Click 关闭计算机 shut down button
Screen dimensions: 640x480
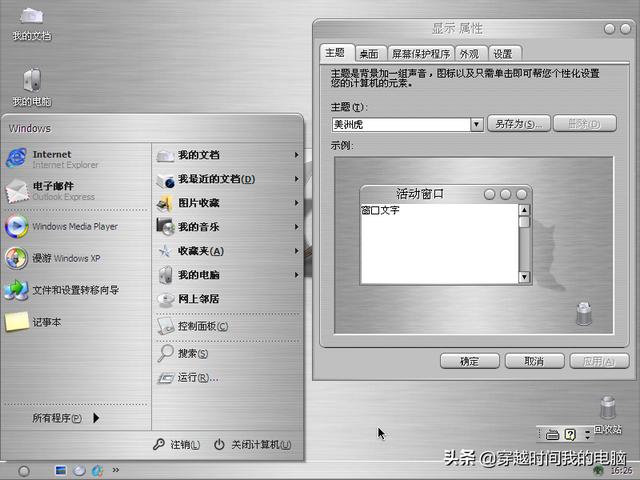(253, 444)
